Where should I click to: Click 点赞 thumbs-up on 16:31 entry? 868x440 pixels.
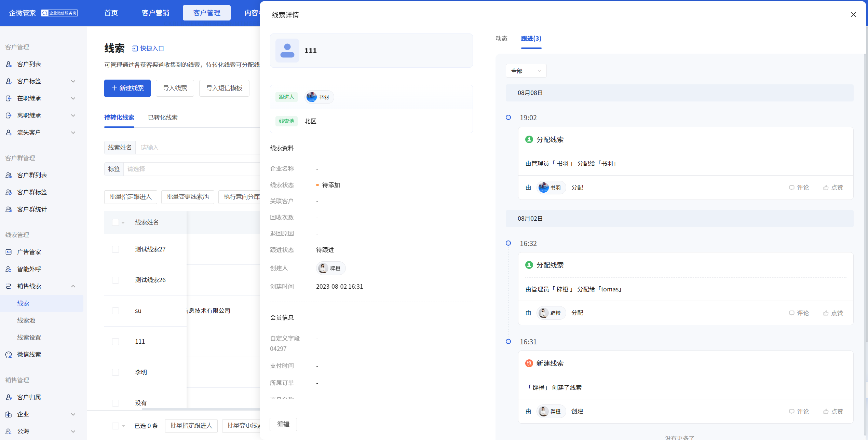coord(826,412)
